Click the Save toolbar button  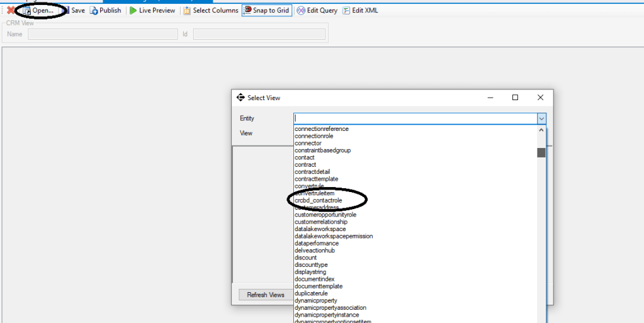point(73,11)
